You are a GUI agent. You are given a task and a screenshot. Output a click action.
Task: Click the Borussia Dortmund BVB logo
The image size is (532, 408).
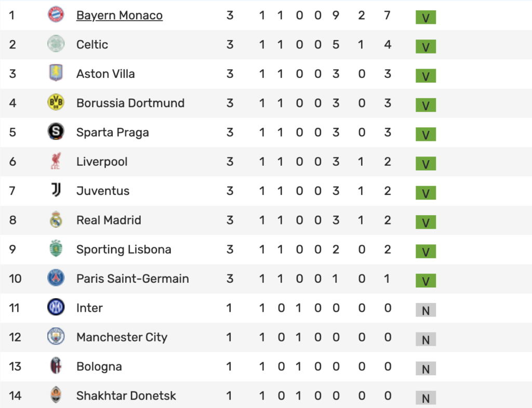point(56,102)
